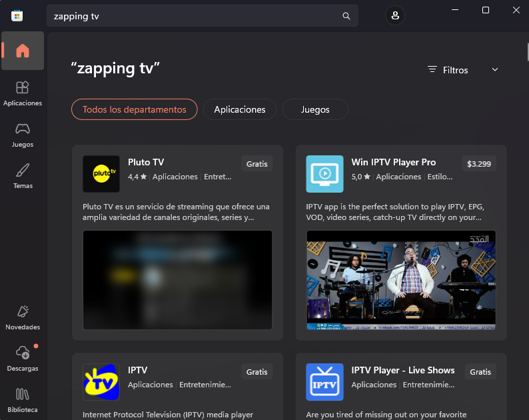Open the IPTV app title
Screen dimensions: 529x420
point(138,370)
